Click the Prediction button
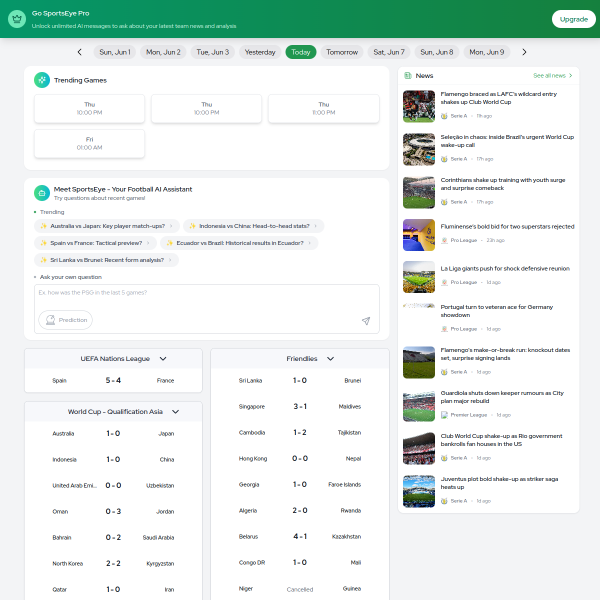Image resolution: width=600 pixels, height=600 pixels. pos(65,320)
